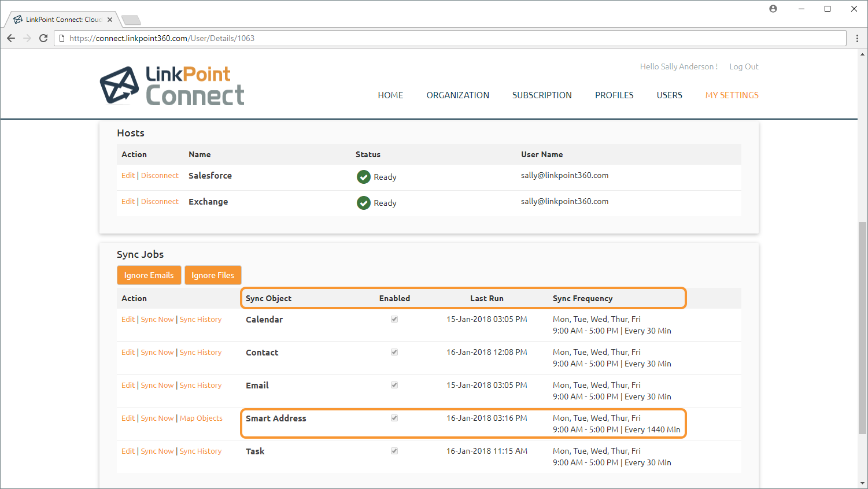Open the PROFILES menu
Image resolution: width=868 pixels, height=489 pixels.
pyautogui.click(x=614, y=95)
